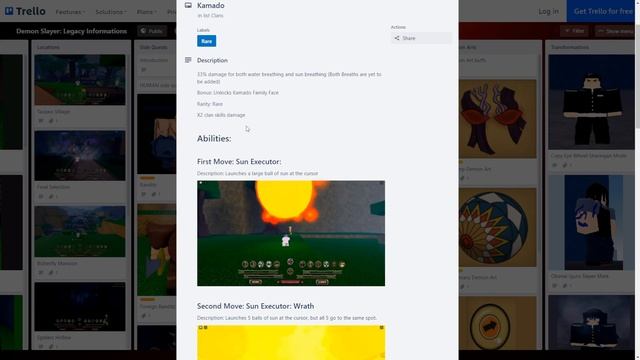The image size is (640, 360).
Task: Click the X2 clan skills damage line
Action: coord(221,115)
